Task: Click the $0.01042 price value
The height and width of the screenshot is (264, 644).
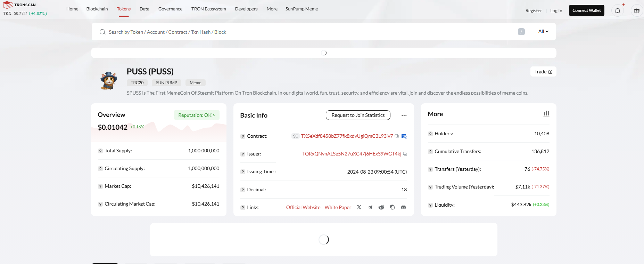Action: [113, 127]
